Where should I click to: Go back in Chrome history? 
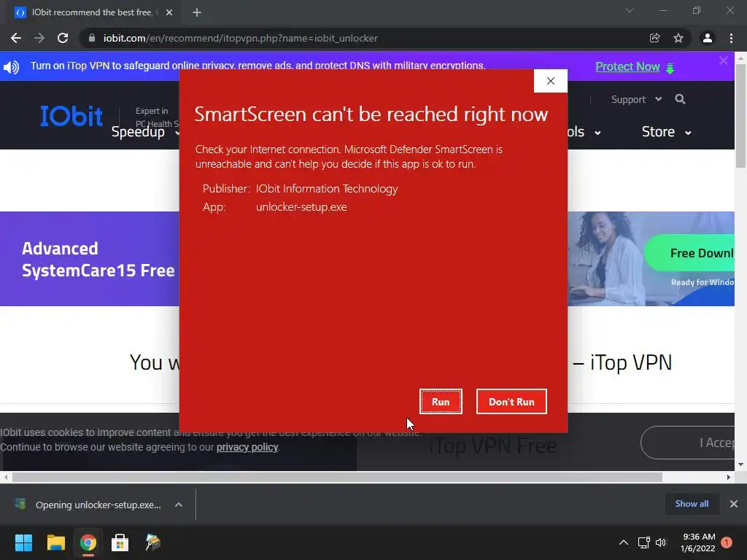point(16,38)
